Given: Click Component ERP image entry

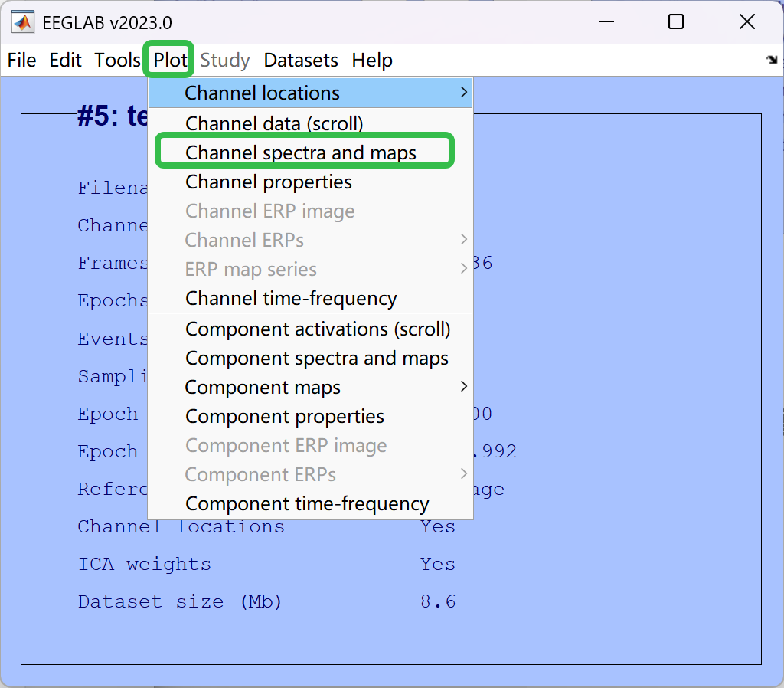Looking at the screenshot, I should tap(310, 445).
